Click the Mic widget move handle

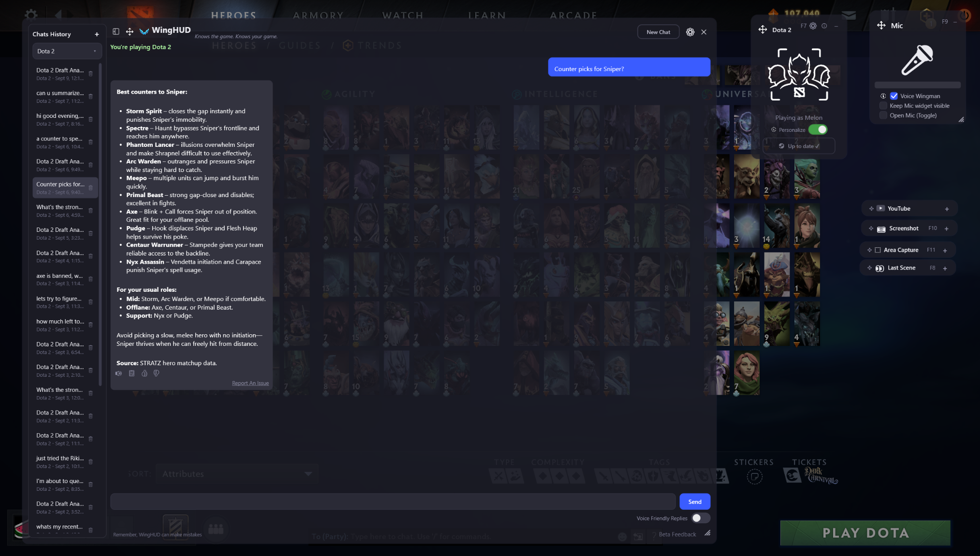tap(881, 26)
